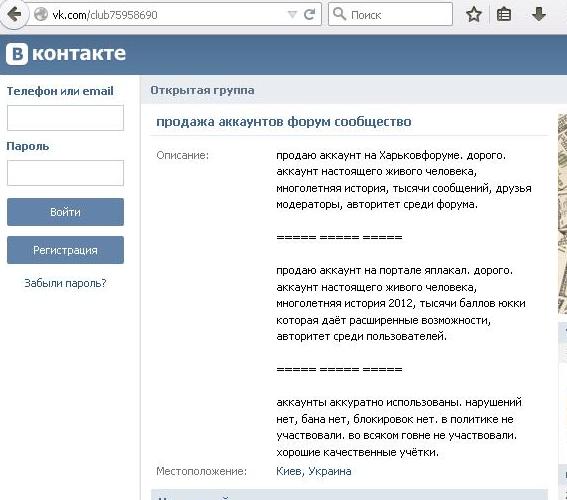Screen dimensions: 567x500
Task: Click text которая даёт расширенные возможности,
Action: [383, 320]
